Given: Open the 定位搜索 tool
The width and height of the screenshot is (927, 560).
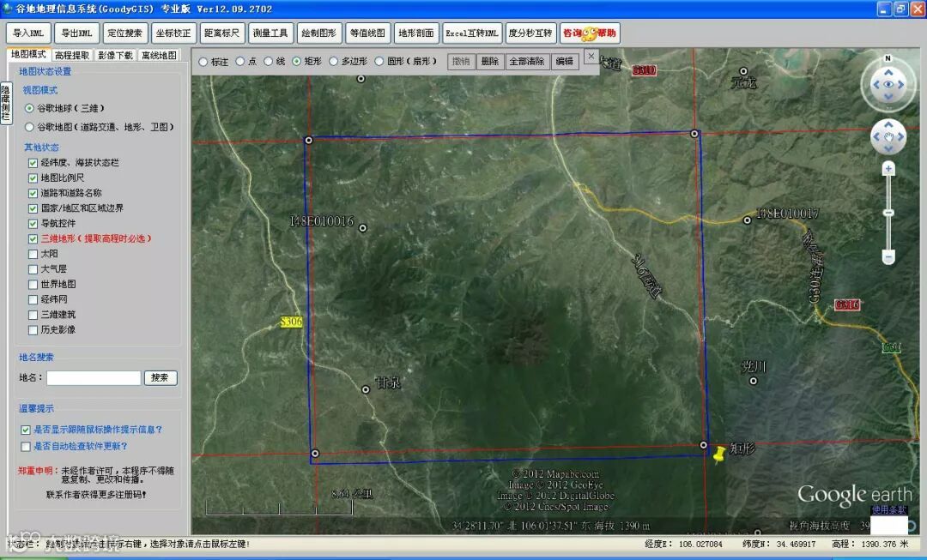Looking at the screenshot, I should tap(125, 33).
